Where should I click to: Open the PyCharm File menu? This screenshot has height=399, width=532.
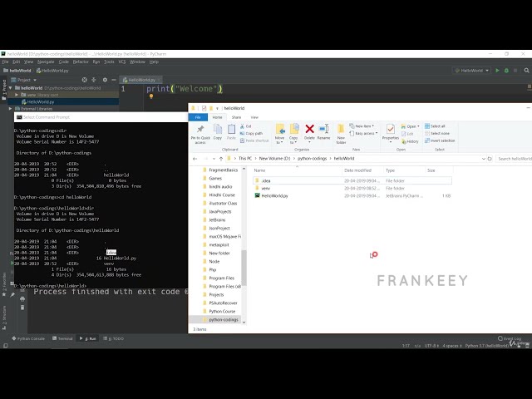pos(5,62)
